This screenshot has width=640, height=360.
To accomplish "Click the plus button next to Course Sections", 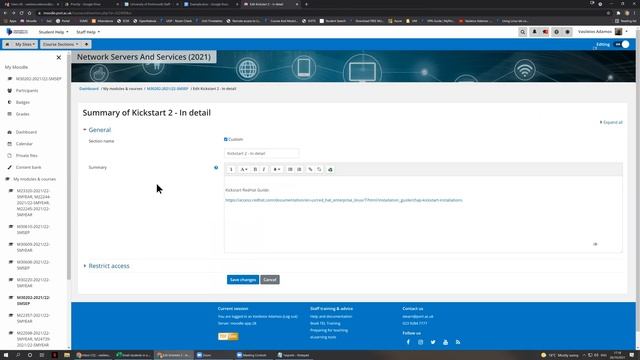I will (87, 44).
